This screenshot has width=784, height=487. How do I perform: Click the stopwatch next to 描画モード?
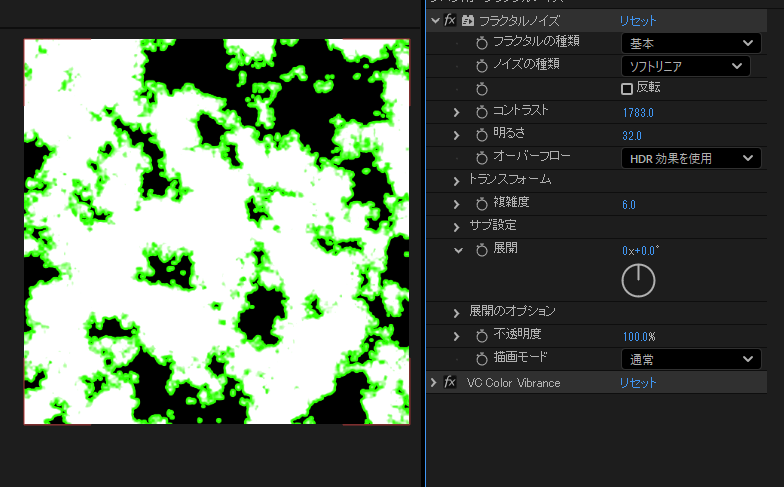(481, 358)
